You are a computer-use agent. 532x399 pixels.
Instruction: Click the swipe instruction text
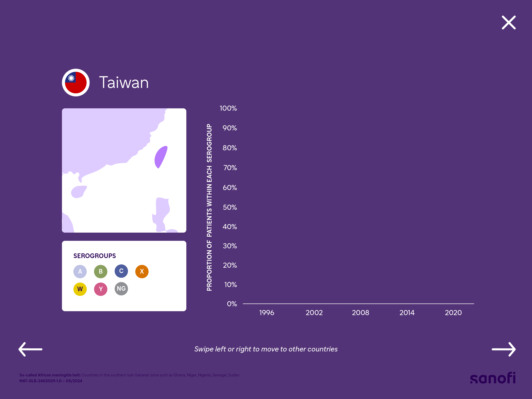pos(266,349)
